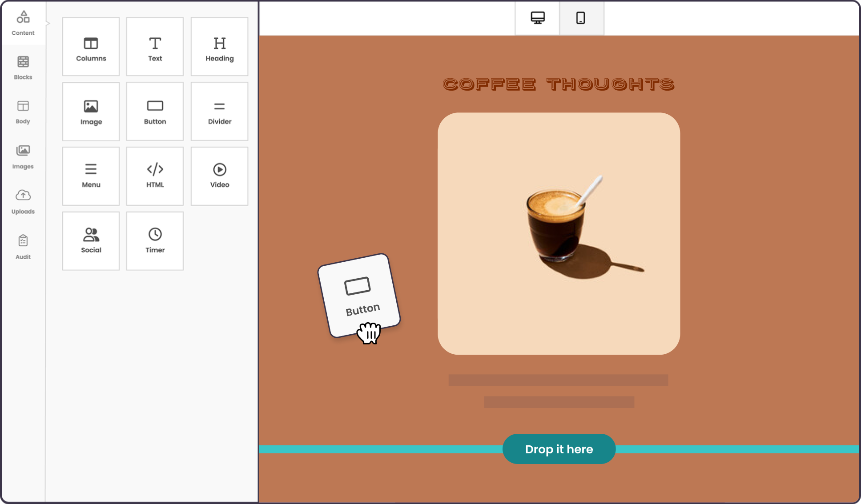Click the floating dragged Button tile
This screenshot has width=861, height=504.
tap(359, 296)
